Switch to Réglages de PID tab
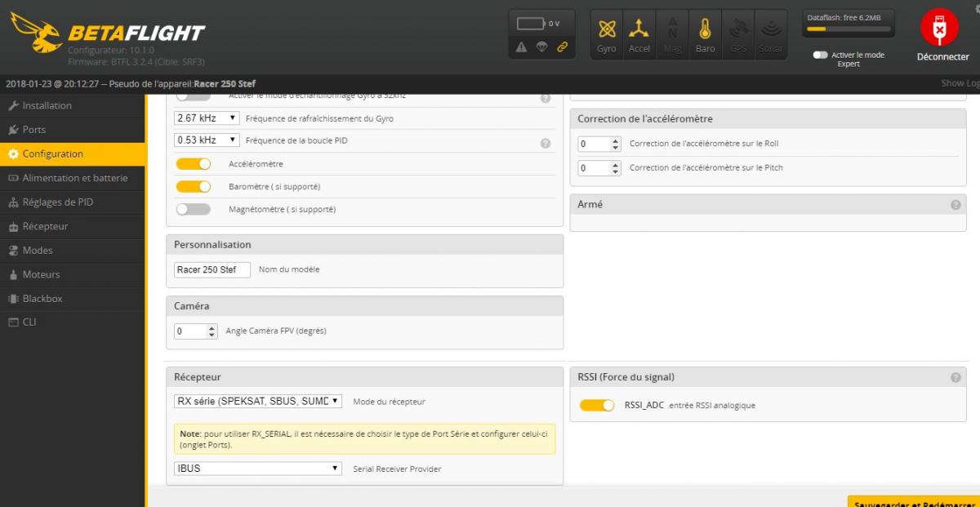The image size is (980, 507). (57, 202)
